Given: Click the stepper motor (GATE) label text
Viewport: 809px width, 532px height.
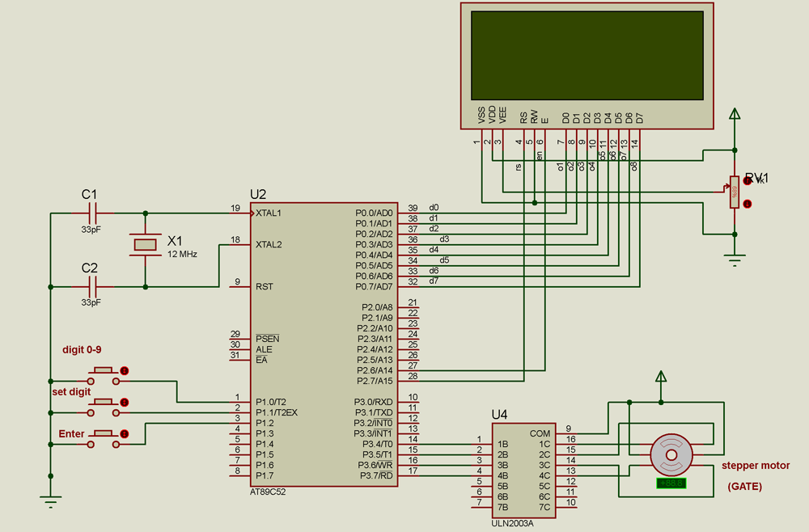Looking at the screenshot, I should pyautogui.click(x=755, y=467).
